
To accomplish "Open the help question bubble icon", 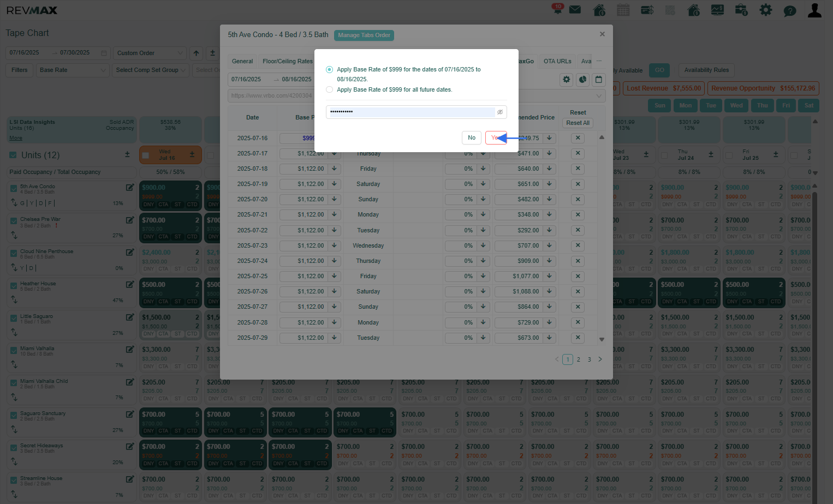I will [x=790, y=10].
